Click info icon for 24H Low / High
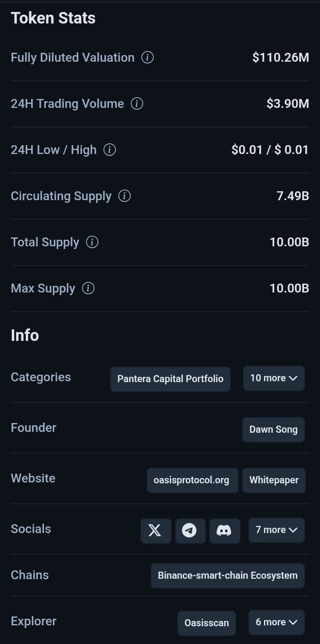Image resolution: width=320 pixels, height=644 pixels. [x=110, y=150]
